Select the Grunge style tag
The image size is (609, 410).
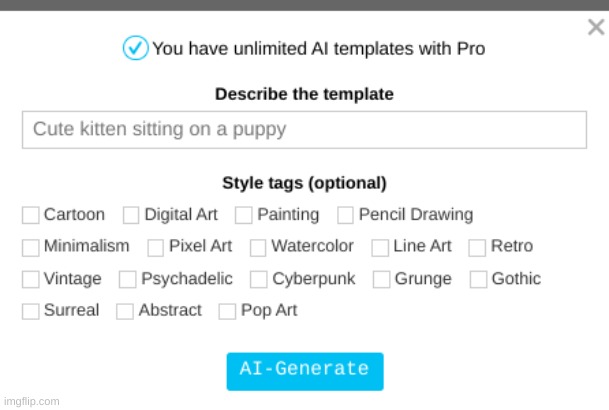381,280
